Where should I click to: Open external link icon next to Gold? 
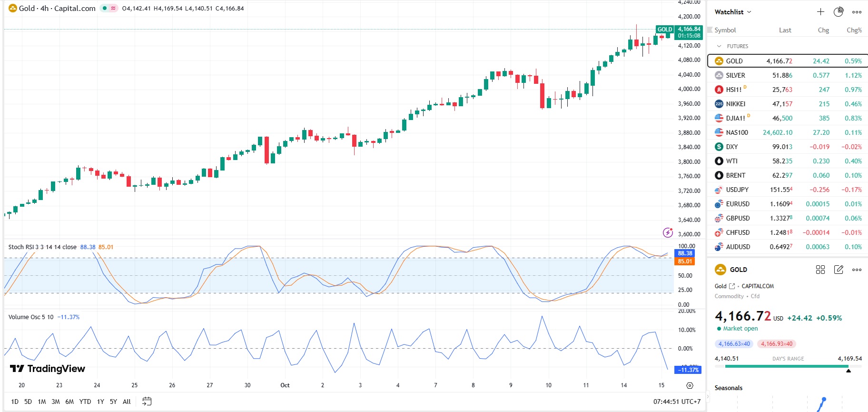(732, 286)
